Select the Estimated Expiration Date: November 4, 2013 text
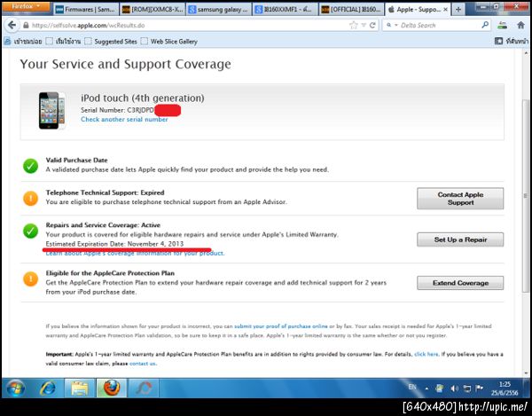Image resolution: width=532 pixels, height=416 pixels. (x=114, y=244)
